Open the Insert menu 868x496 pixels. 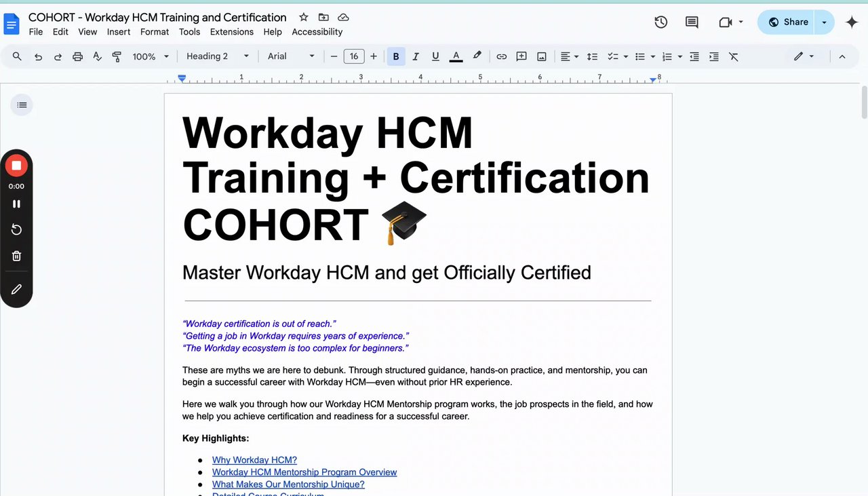[x=119, y=32]
